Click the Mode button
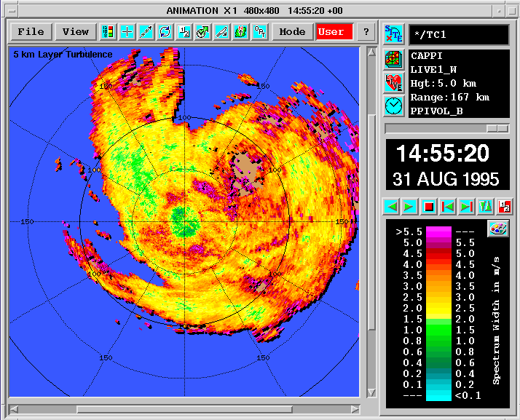Image resolution: width=520 pixels, height=420 pixels. (292, 32)
